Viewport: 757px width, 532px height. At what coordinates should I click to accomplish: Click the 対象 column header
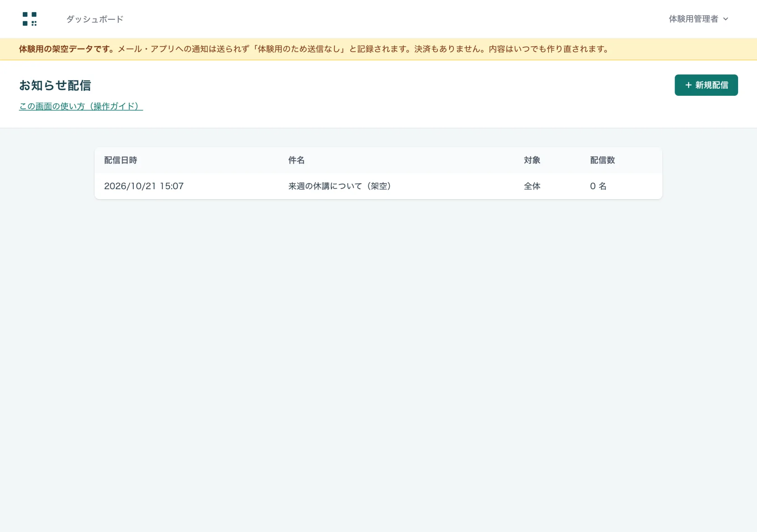click(x=532, y=160)
